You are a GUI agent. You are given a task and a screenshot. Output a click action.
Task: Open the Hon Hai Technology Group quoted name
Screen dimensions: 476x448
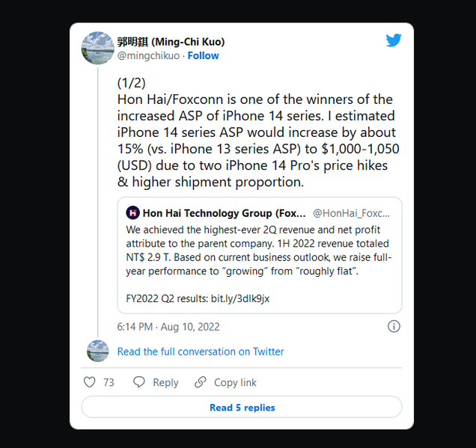click(223, 212)
